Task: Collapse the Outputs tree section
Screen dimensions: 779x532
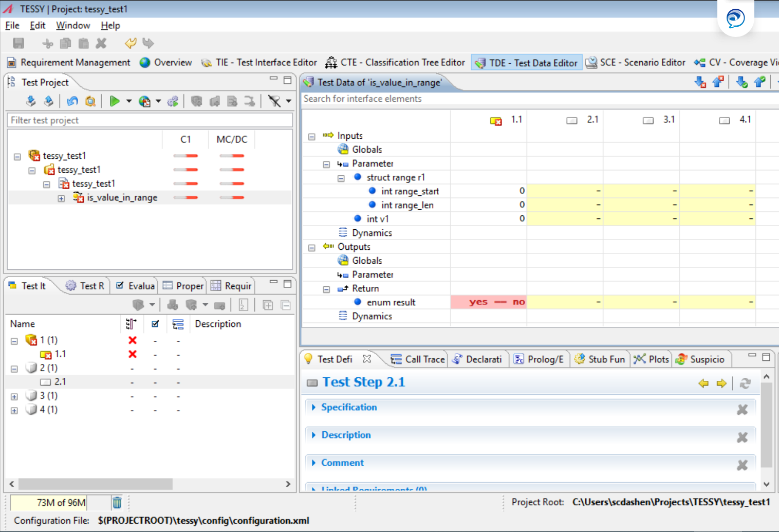Action: [311, 248]
